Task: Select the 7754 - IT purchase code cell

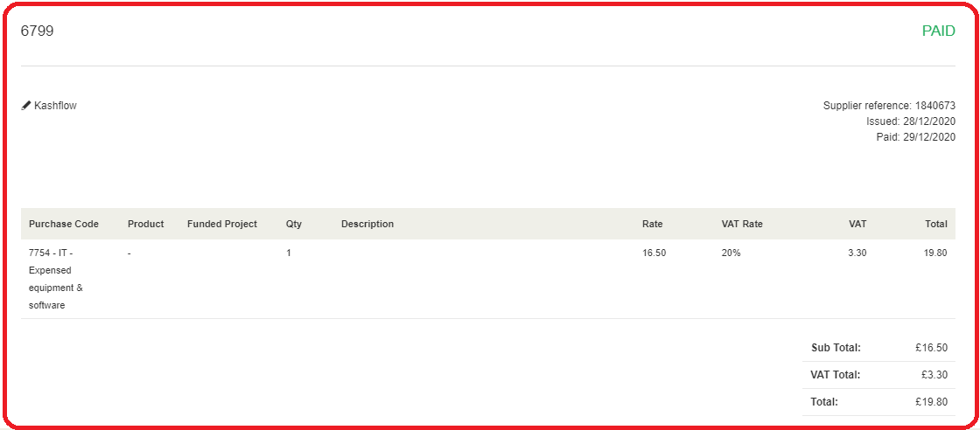Action: 56,279
